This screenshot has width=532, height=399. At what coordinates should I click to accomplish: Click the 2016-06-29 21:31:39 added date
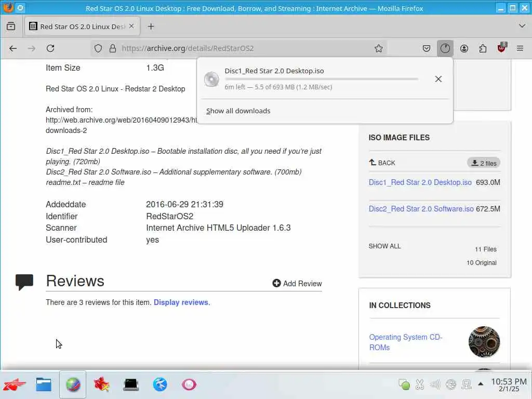pyautogui.click(x=184, y=205)
